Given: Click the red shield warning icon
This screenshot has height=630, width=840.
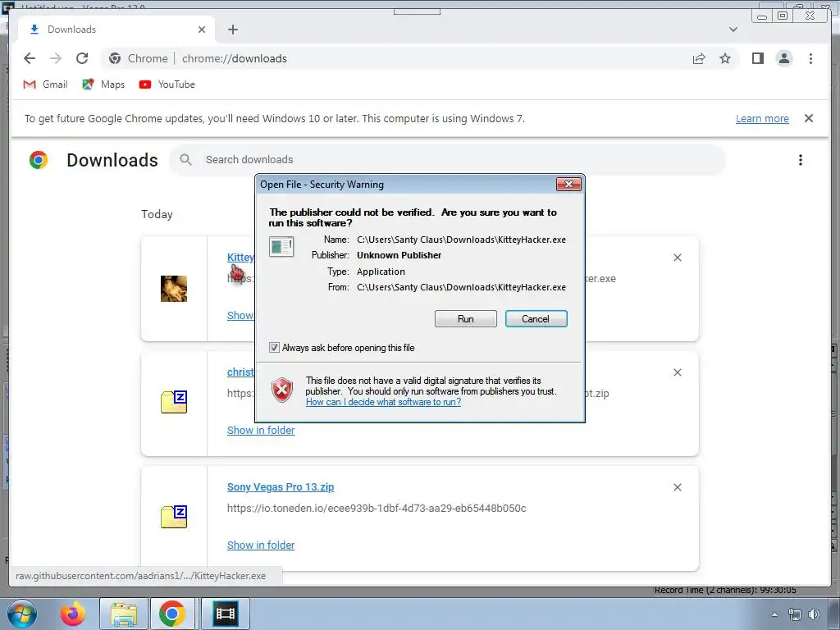Looking at the screenshot, I should point(282,390).
